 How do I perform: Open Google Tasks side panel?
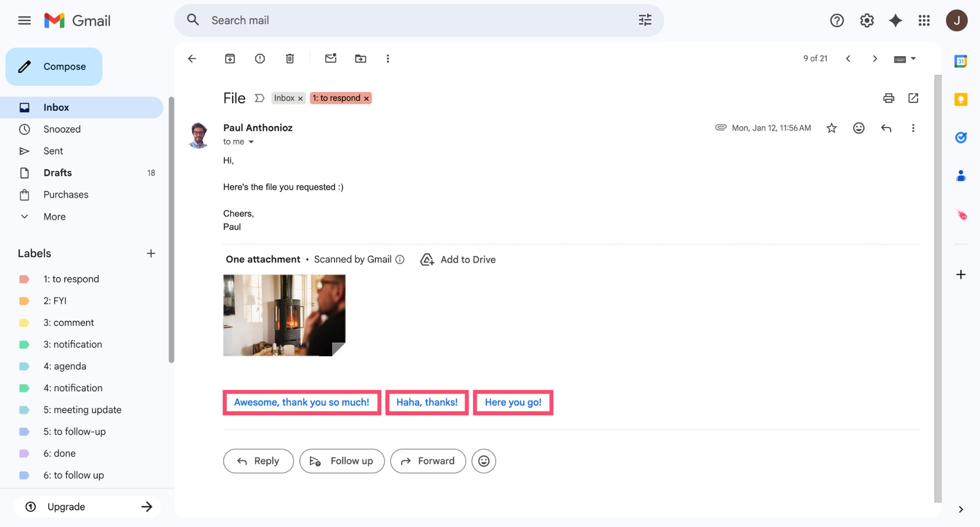(961, 137)
